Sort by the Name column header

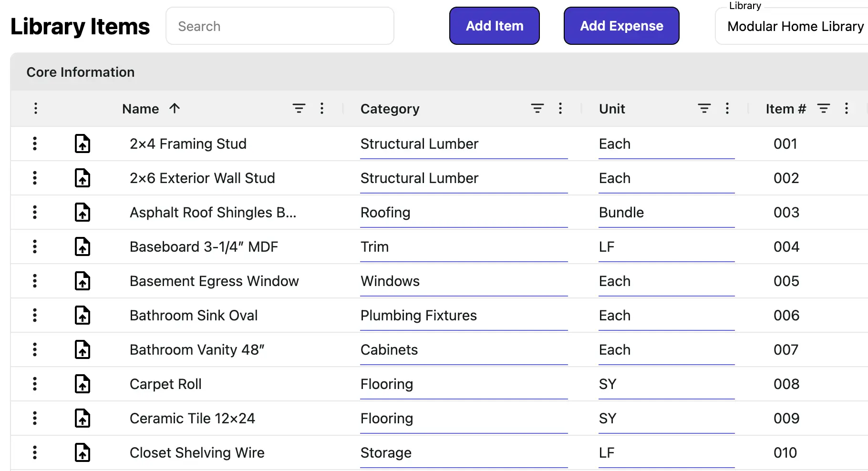141,109
